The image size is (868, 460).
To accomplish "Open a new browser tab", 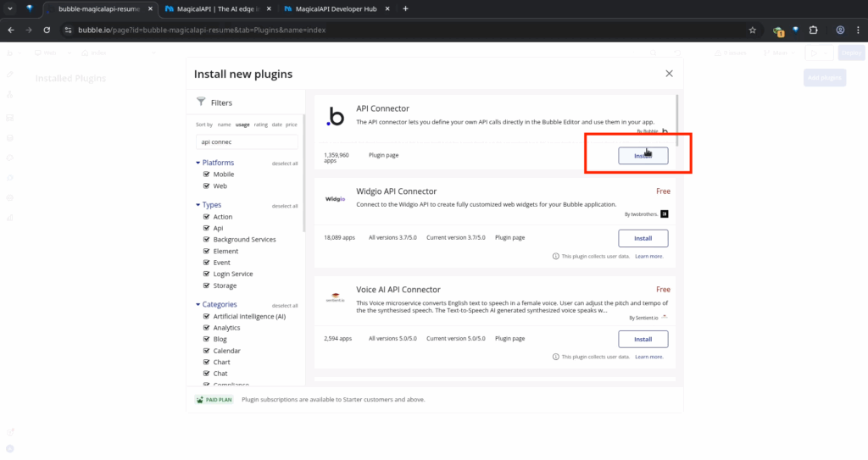I will [x=405, y=8].
